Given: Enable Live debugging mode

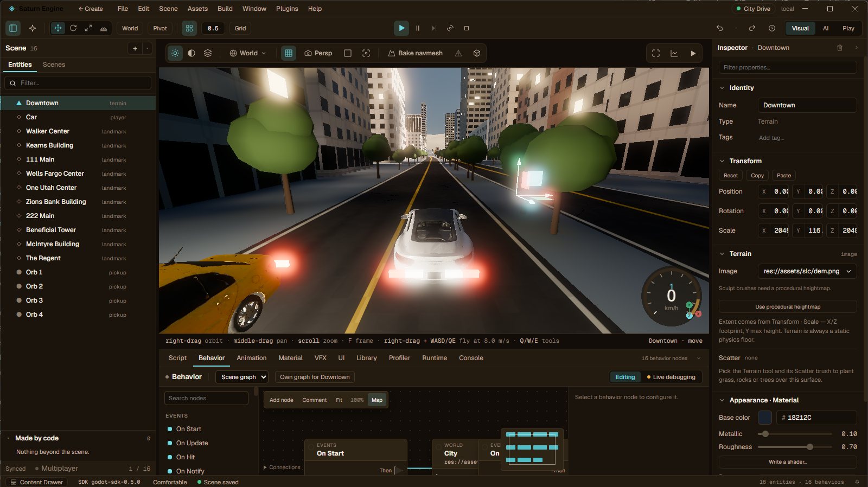Looking at the screenshot, I should (671, 377).
